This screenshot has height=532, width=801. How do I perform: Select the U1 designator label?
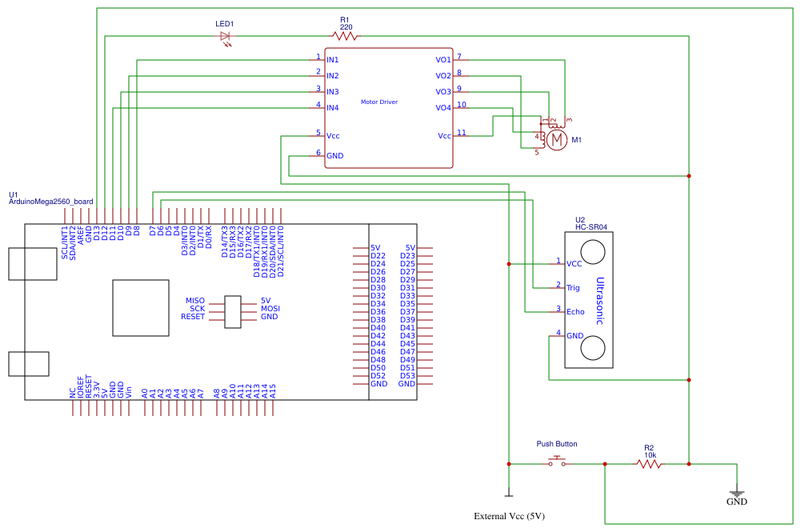(14, 195)
